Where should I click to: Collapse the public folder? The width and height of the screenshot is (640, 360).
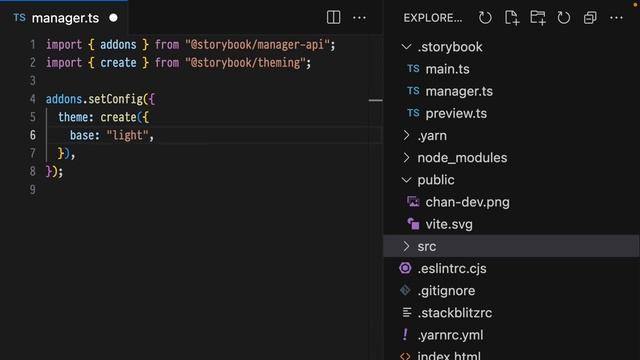point(406,180)
